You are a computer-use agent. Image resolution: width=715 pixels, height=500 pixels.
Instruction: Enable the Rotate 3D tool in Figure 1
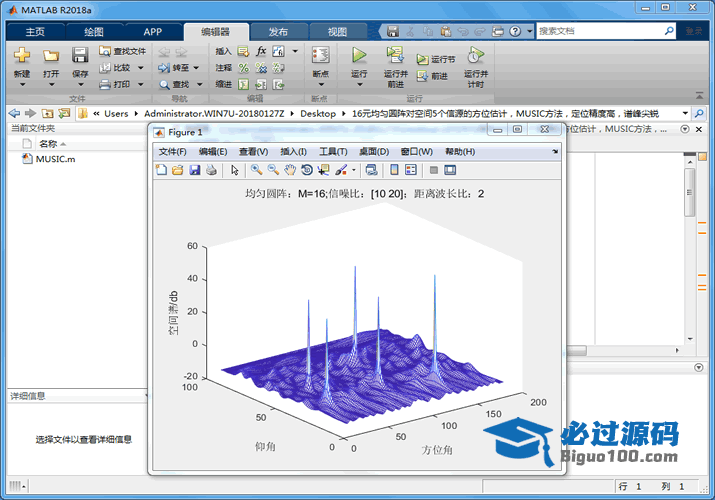(x=307, y=170)
